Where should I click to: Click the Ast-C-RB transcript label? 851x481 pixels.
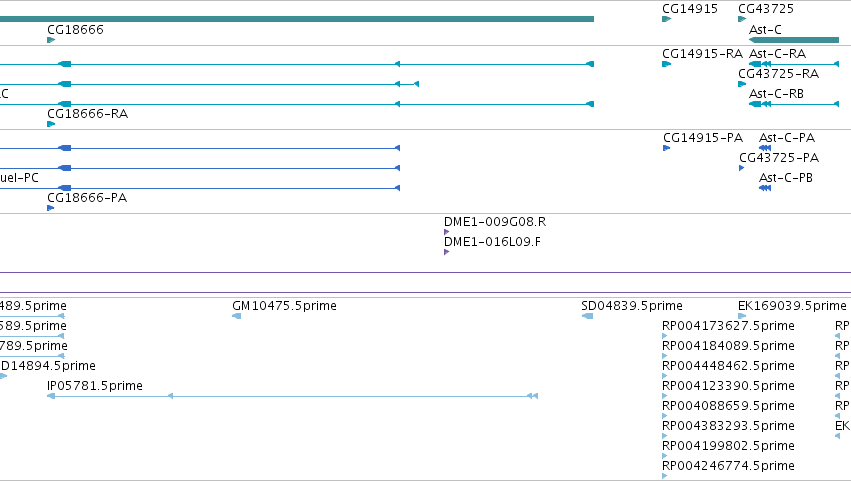click(x=776, y=94)
